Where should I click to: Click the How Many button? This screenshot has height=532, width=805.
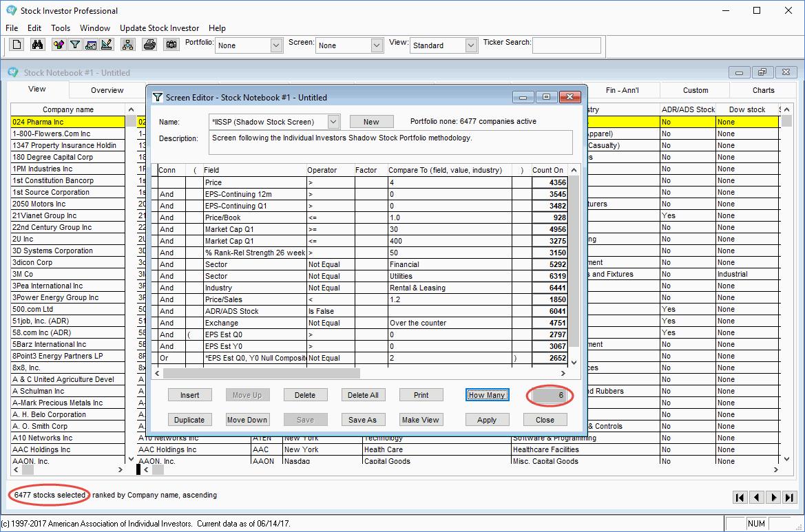(x=487, y=394)
